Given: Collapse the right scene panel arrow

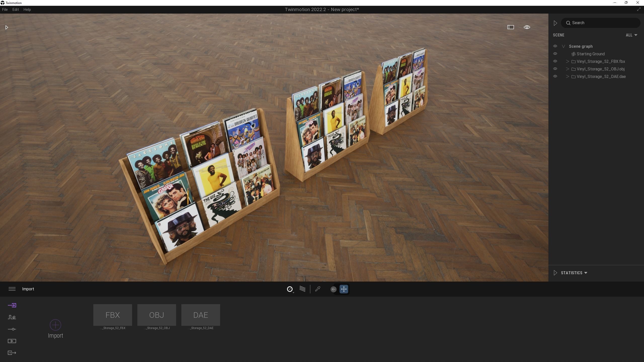Looking at the screenshot, I should tap(555, 23).
